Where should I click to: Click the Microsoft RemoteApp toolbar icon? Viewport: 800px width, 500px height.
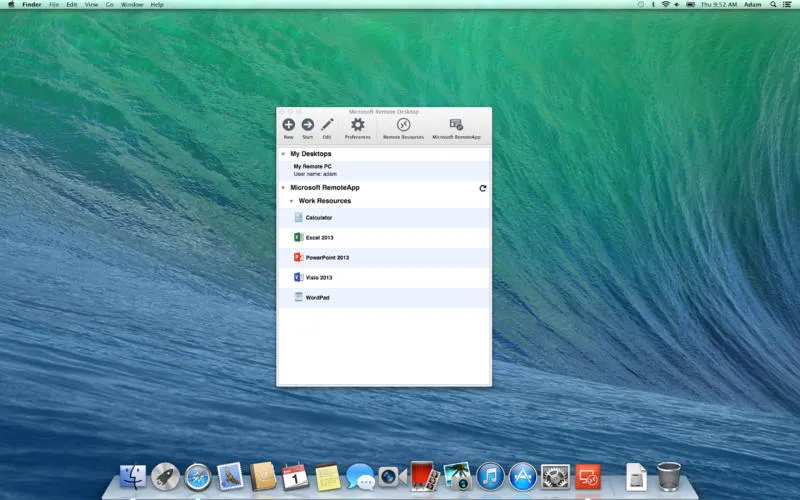click(x=456, y=125)
